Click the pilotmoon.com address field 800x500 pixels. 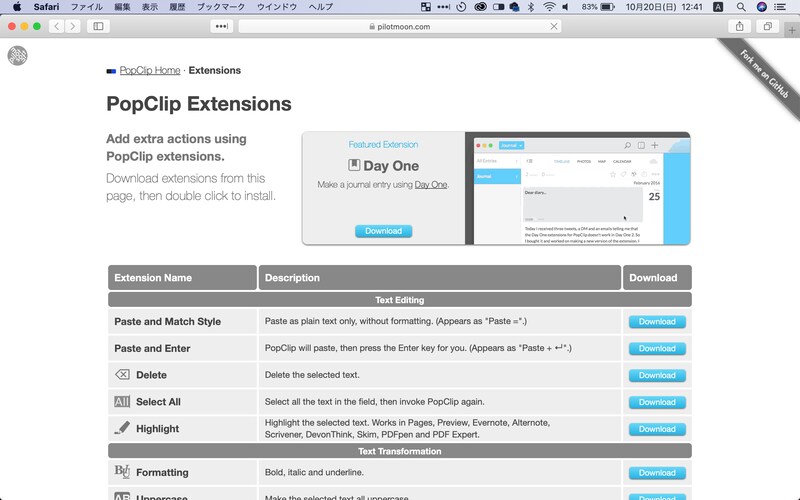[x=400, y=26]
